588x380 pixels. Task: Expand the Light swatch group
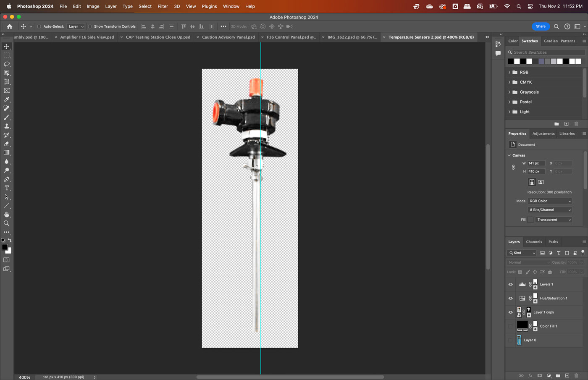[x=509, y=112]
